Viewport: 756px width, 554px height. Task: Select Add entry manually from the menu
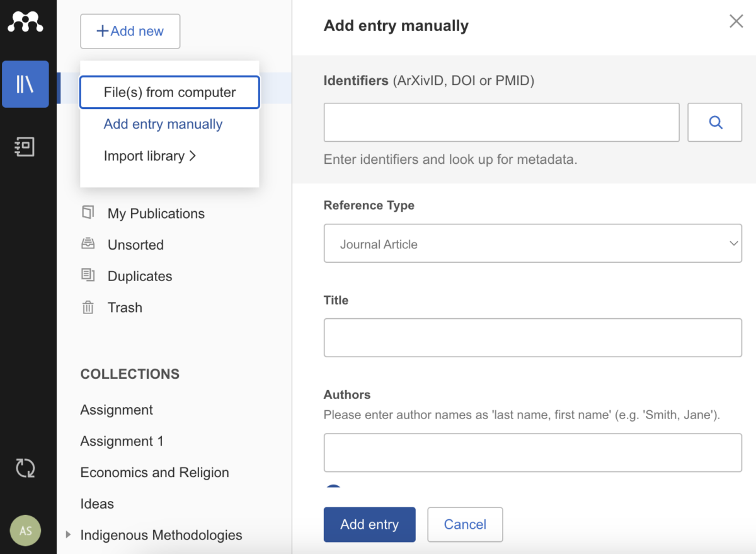[x=163, y=124]
